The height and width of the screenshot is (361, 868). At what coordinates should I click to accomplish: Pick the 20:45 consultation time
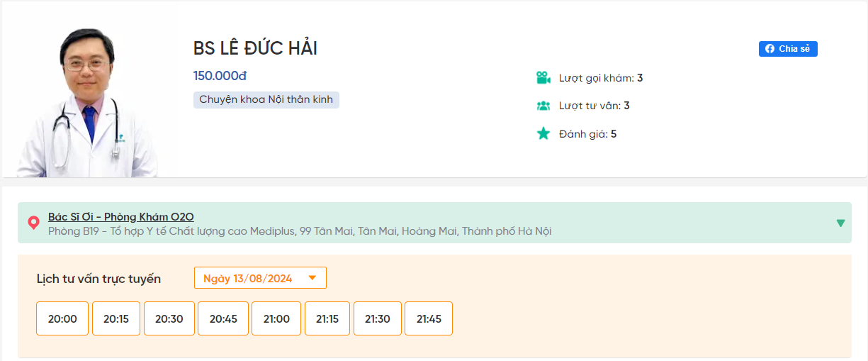223,318
